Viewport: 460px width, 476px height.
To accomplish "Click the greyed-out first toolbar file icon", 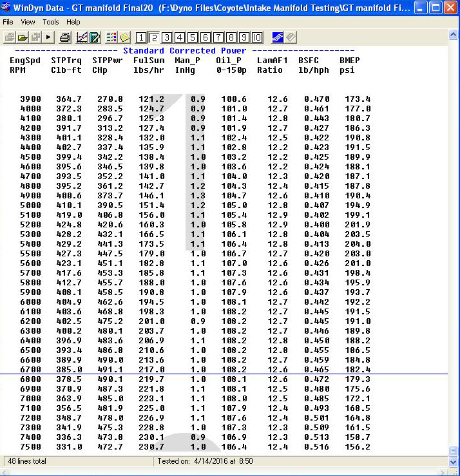I will 10,37.
